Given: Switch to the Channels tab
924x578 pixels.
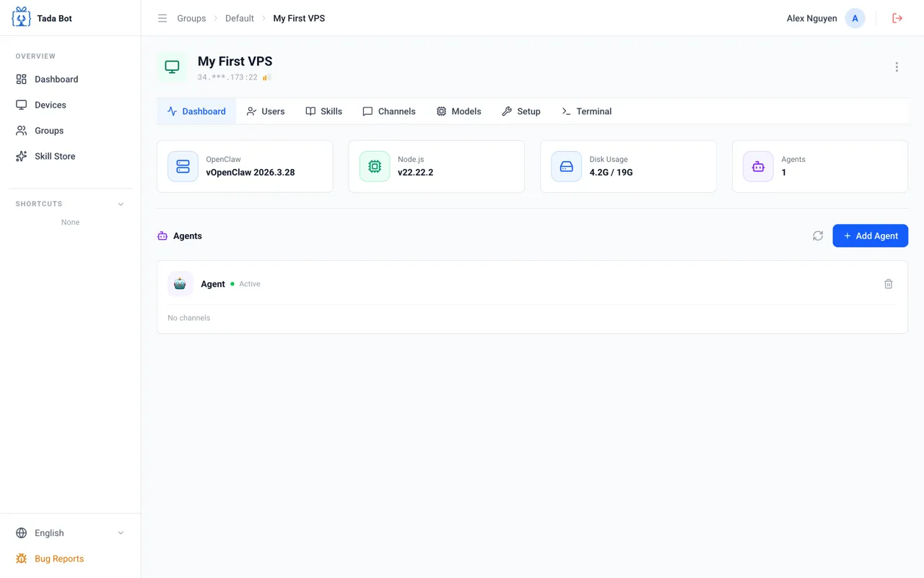Looking at the screenshot, I should pyautogui.click(x=389, y=111).
